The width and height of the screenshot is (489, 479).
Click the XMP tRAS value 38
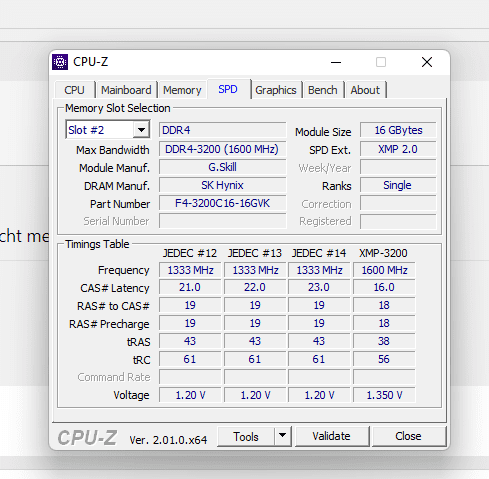384,341
